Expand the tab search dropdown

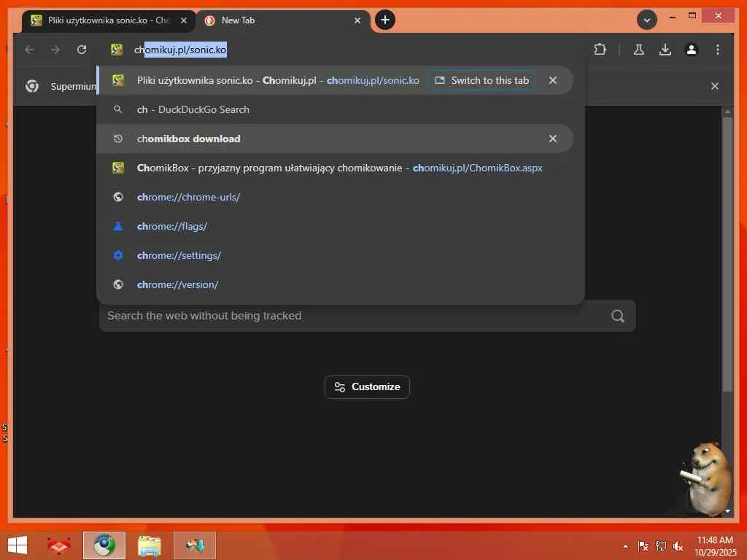tap(647, 20)
